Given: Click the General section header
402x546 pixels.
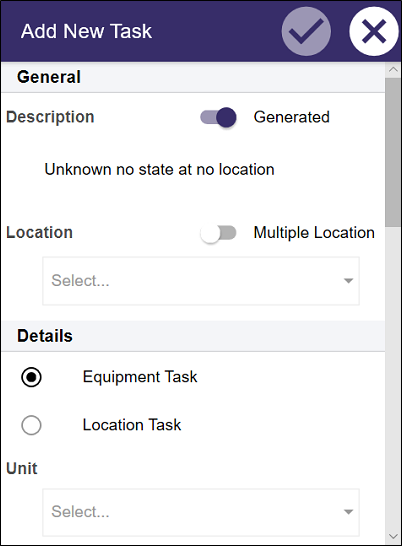Looking at the screenshot, I should coord(193,77).
